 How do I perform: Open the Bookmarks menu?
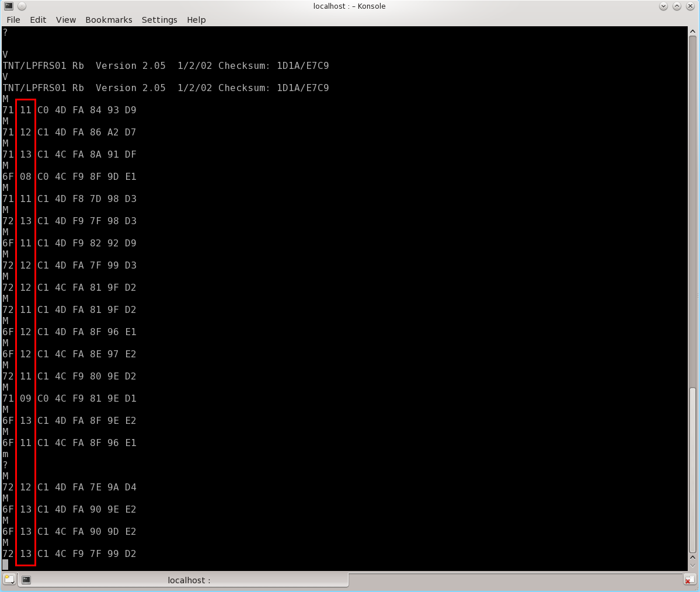tap(109, 20)
